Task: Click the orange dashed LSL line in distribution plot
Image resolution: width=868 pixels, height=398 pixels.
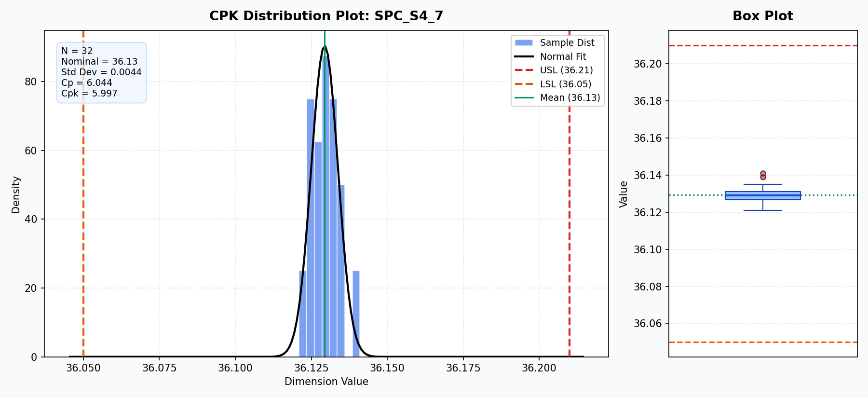Action: [x=83, y=193]
